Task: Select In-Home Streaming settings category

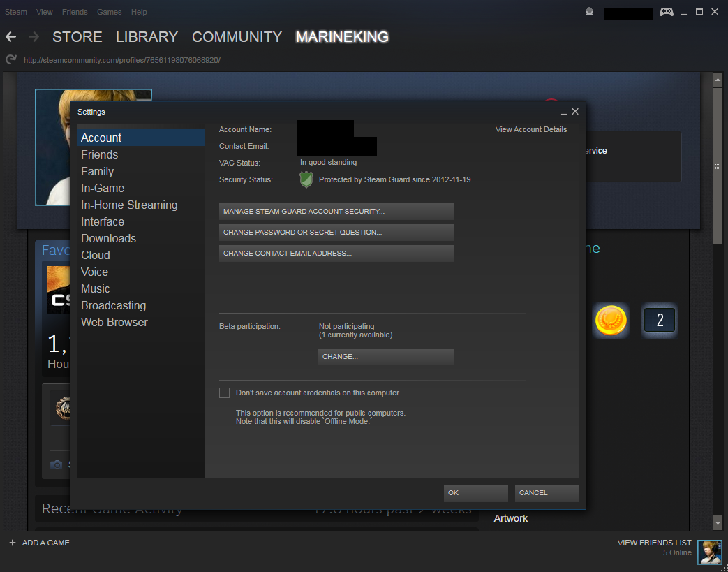Action: click(141, 205)
